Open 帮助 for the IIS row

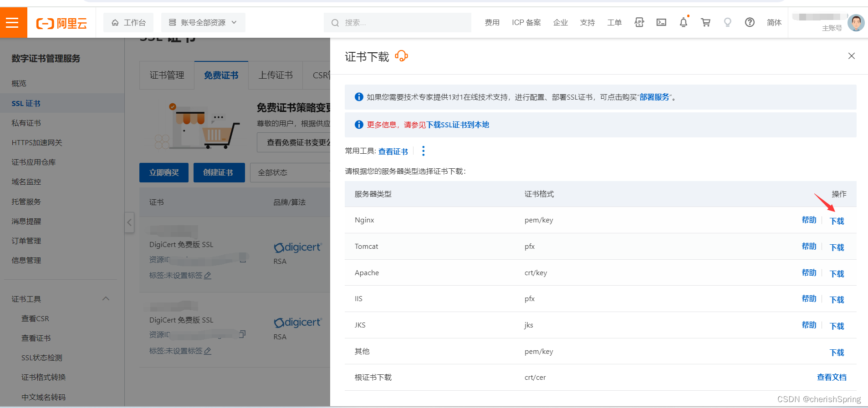coord(809,299)
